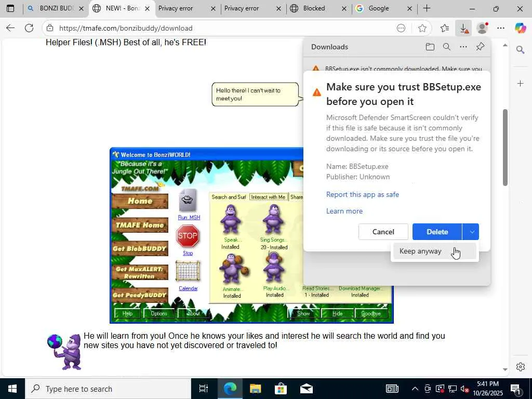View site information lock icon

point(50,28)
